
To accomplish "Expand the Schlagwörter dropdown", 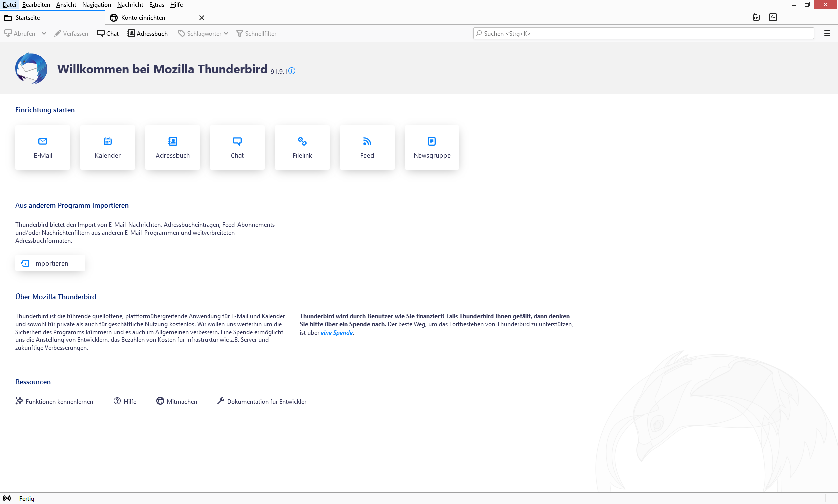I will [204, 33].
